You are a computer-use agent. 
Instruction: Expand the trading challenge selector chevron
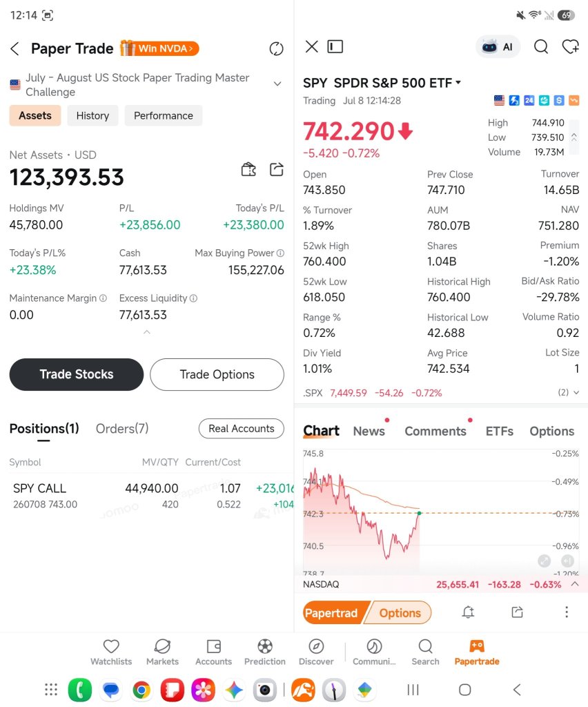(x=277, y=84)
